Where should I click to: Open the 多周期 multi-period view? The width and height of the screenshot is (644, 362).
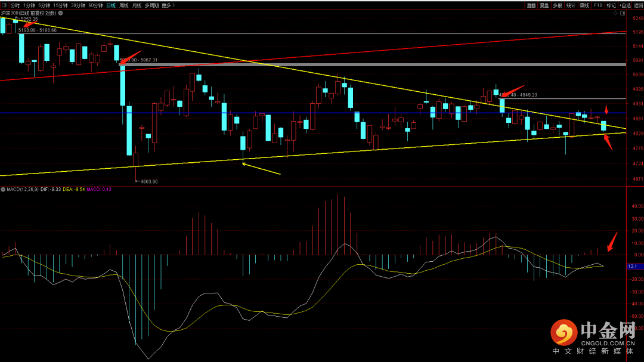coord(151,5)
